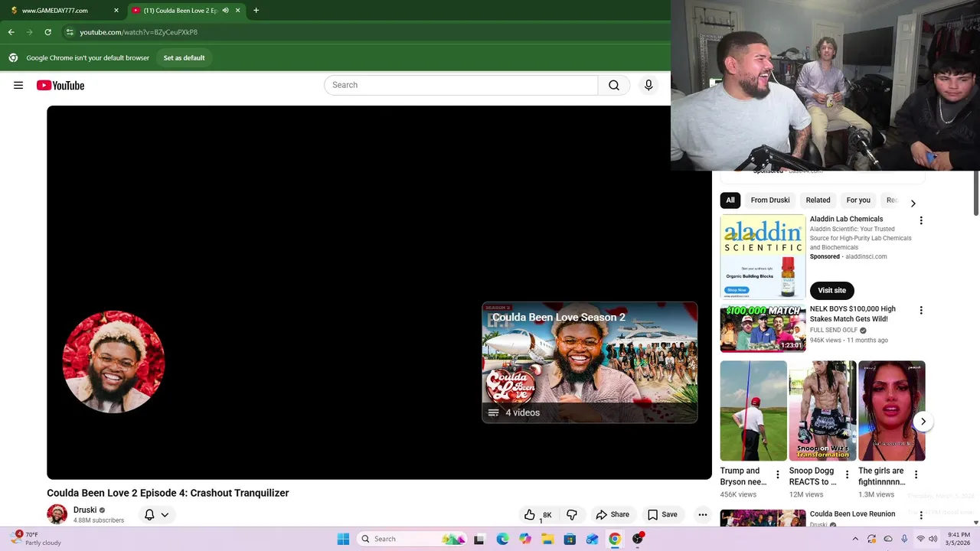The width and height of the screenshot is (980, 551).
Task: Open File Explorer from taskbar
Action: point(547,539)
